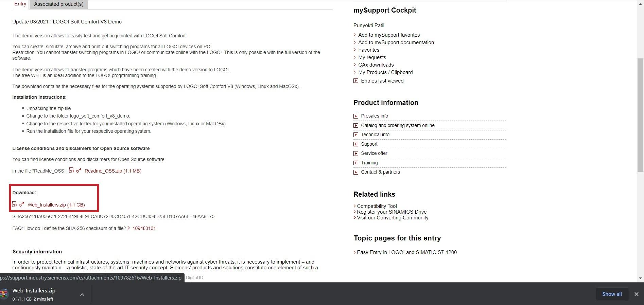This screenshot has width=644, height=305.
Task: Open the Compatibility Tool link
Action: (377, 206)
